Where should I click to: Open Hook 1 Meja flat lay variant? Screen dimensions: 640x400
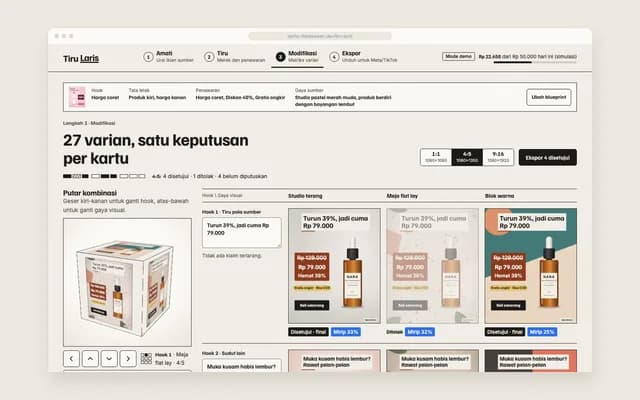(x=432, y=266)
